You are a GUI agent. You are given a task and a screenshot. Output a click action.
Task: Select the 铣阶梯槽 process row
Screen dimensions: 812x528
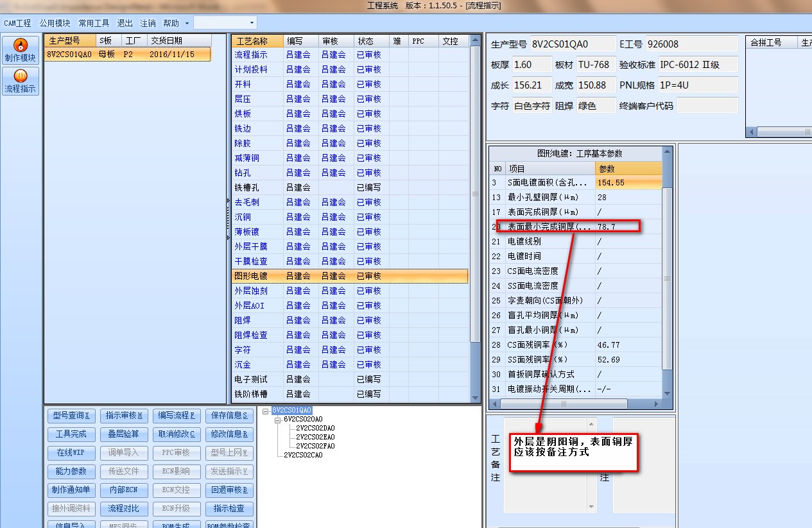pos(350,394)
